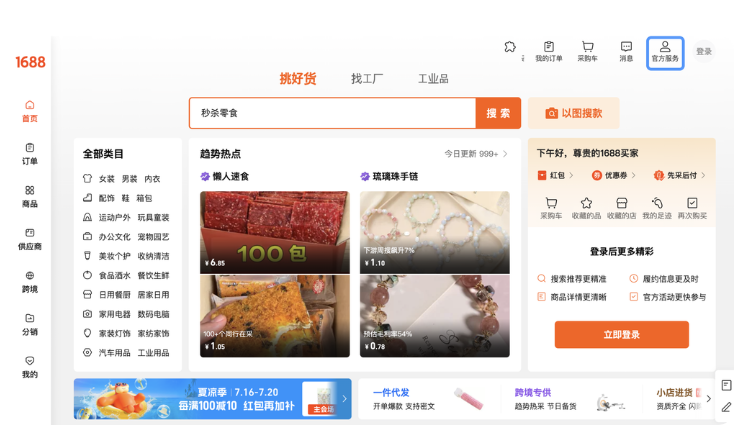Screen dimensions: 747x426
Task: Click the floating note icon at right edge
Action: click(727, 385)
